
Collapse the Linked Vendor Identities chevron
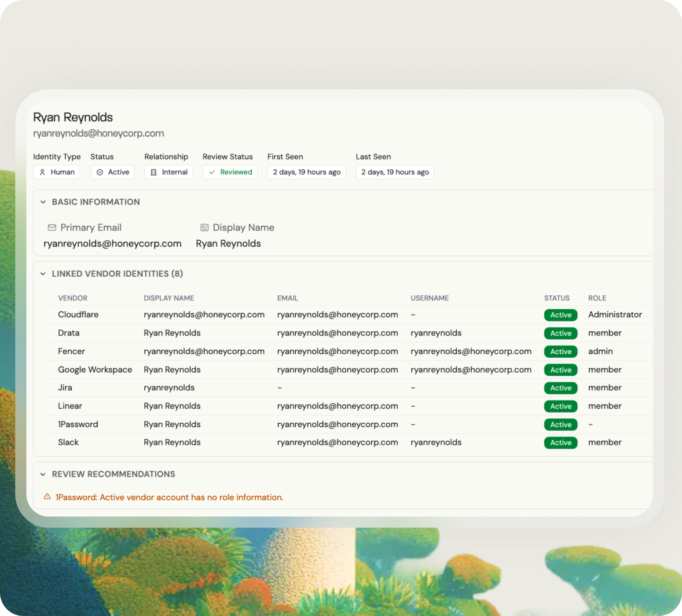coord(43,274)
